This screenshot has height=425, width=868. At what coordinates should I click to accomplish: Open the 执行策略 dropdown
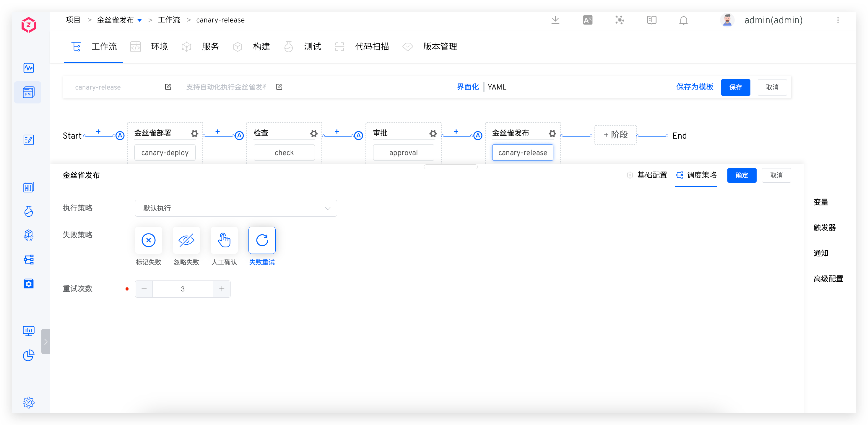point(236,208)
